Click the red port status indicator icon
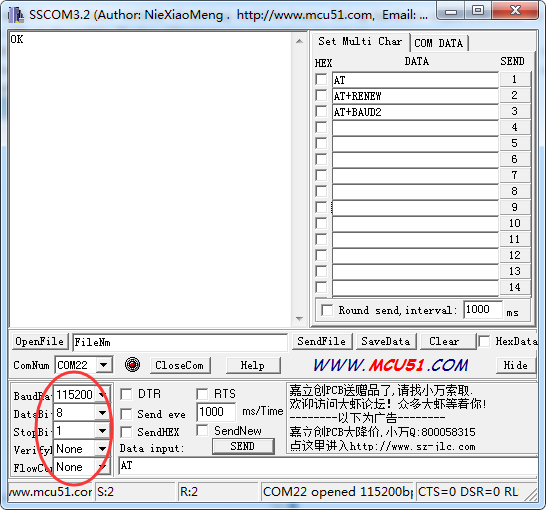The height and width of the screenshot is (510, 546). point(132,364)
